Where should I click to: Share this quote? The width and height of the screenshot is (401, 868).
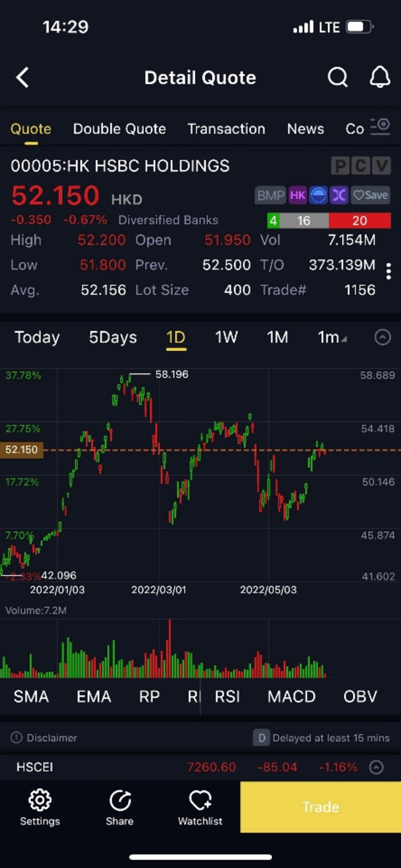pos(120,808)
